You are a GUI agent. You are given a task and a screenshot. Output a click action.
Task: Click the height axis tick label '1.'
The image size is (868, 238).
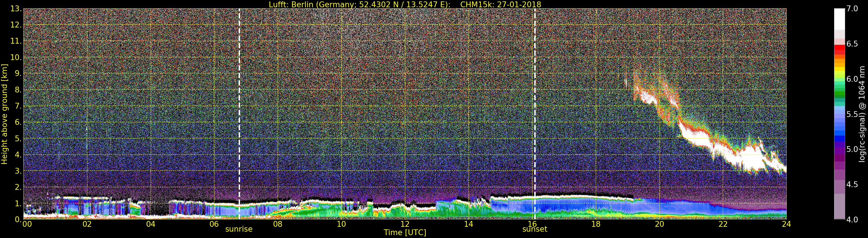[18, 203]
